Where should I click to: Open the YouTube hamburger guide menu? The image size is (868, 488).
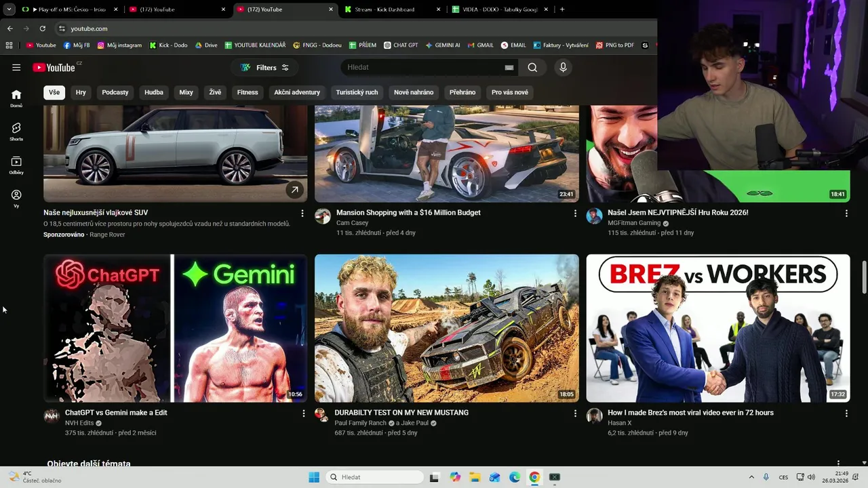coord(16,67)
